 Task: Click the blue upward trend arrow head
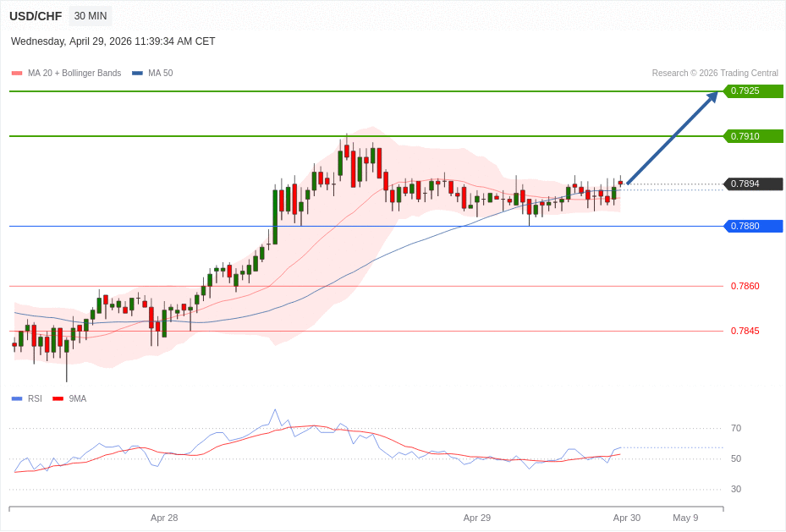[x=712, y=97]
